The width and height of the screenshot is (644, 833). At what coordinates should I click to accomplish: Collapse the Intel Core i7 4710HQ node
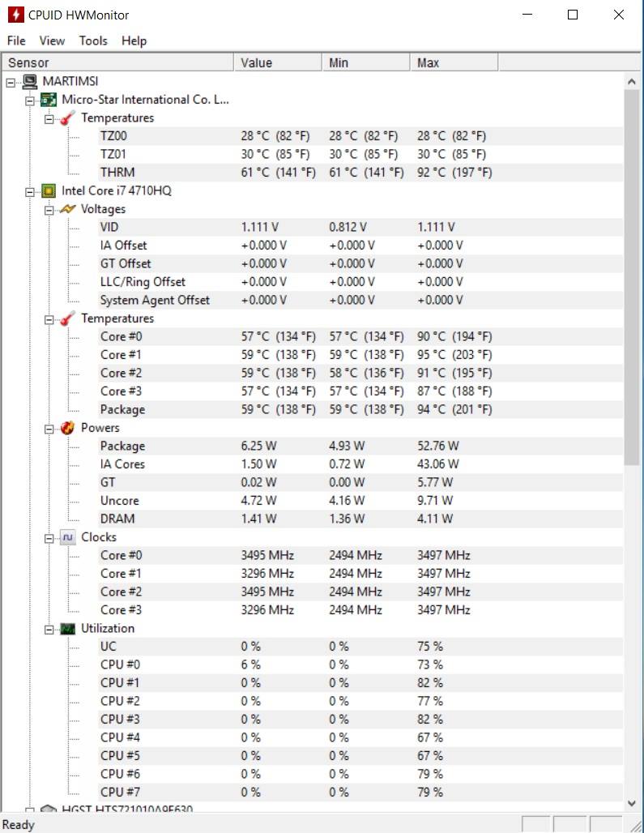[x=30, y=192]
